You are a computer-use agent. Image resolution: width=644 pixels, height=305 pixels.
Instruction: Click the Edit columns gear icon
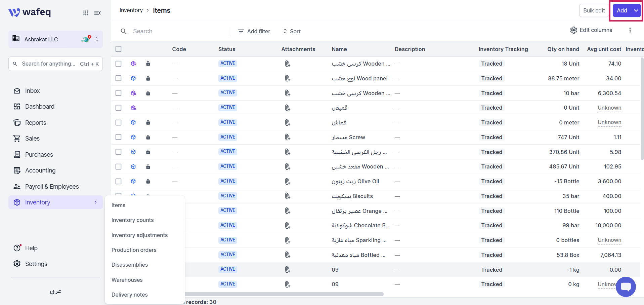point(573,30)
